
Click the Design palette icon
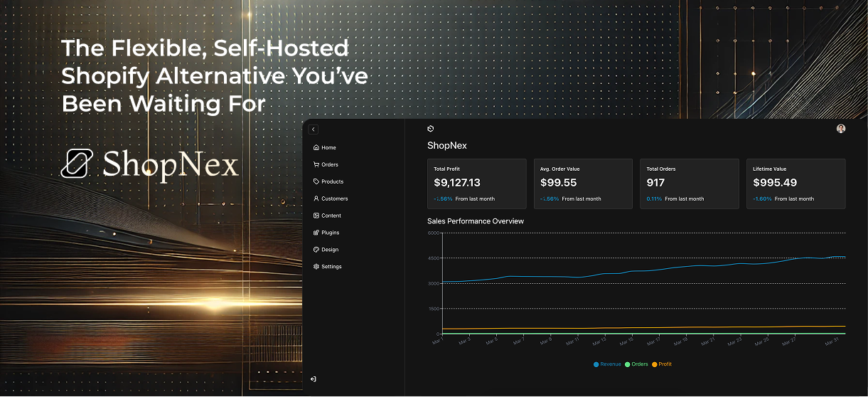pos(316,250)
